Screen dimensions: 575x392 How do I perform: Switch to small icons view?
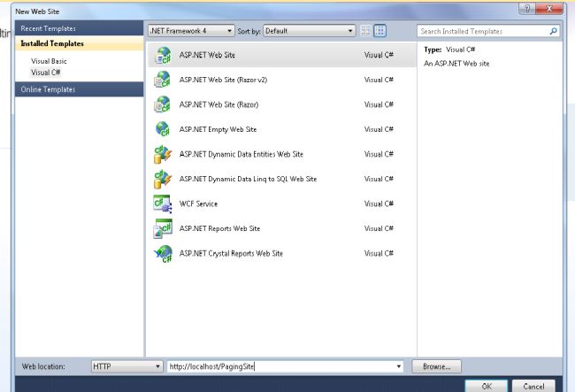[365, 31]
